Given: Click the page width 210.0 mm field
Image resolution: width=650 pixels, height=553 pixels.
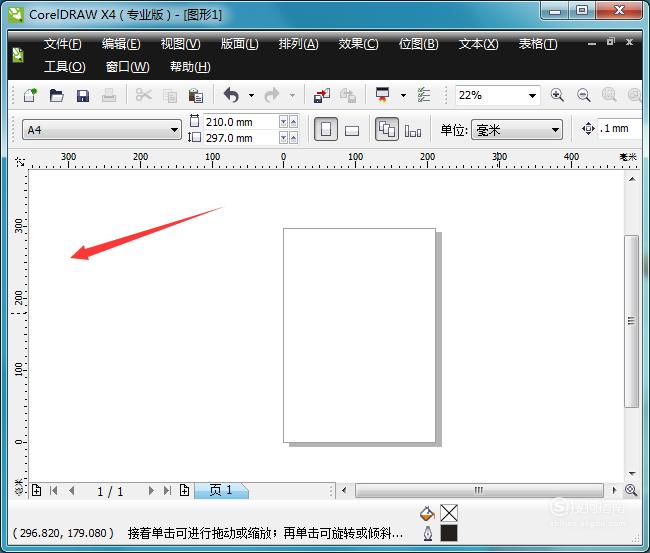Looking at the screenshot, I should [241, 122].
